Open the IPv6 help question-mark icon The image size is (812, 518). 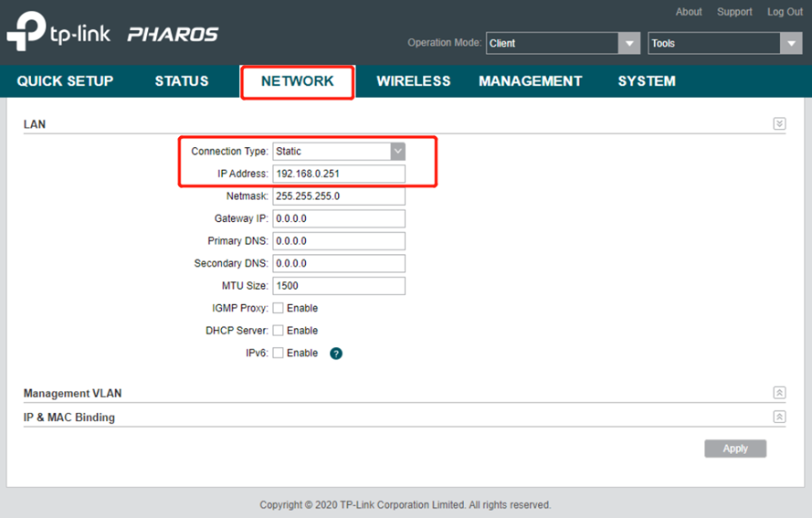tap(336, 354)
